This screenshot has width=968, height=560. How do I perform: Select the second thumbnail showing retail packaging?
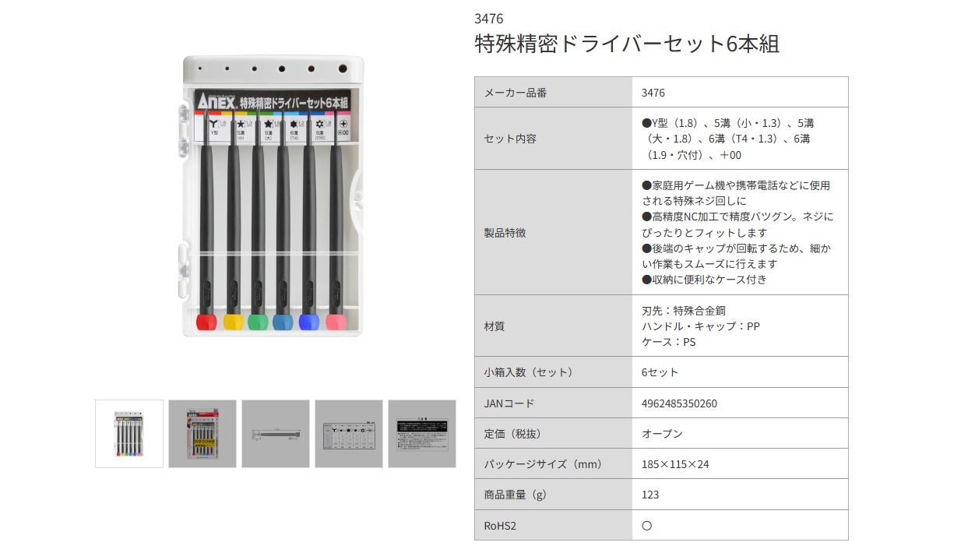[202, 434]
